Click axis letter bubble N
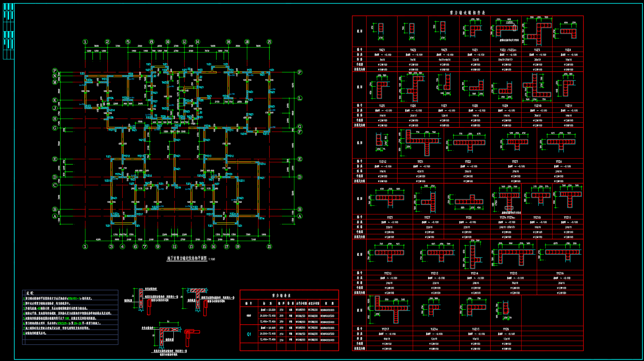644x361 pixels. pos(55,76)
